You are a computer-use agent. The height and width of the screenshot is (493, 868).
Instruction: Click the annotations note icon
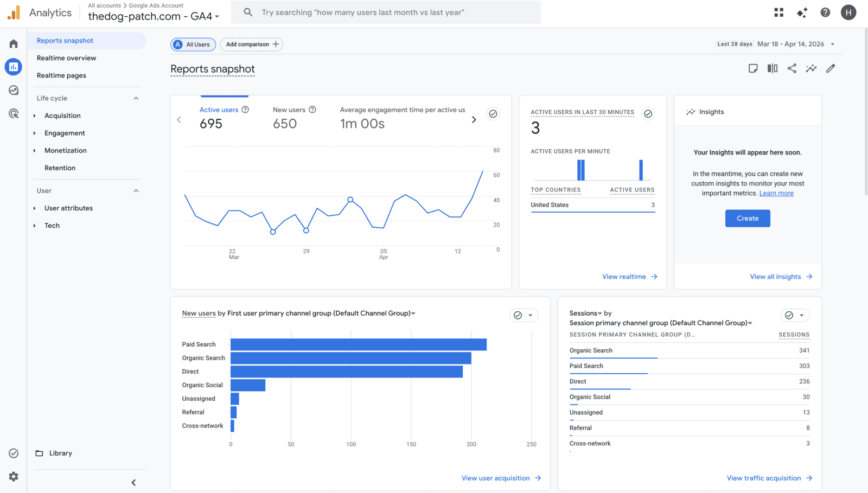(753, 68)
